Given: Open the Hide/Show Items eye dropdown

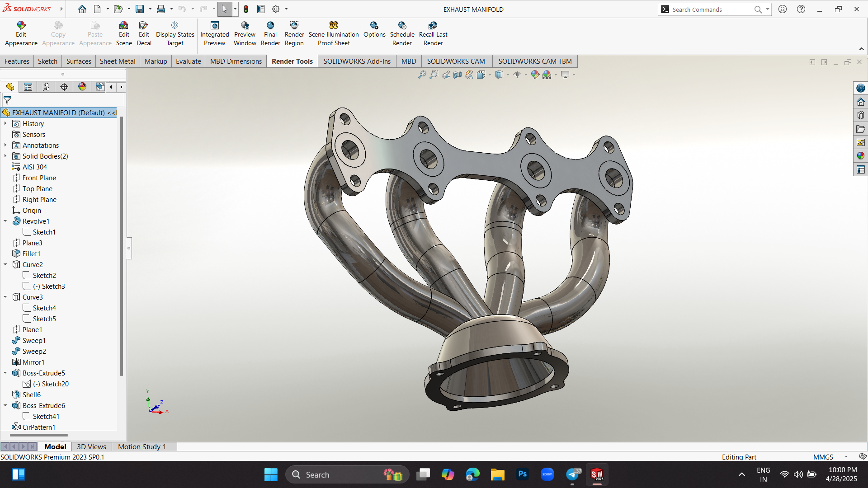Looking at the screenshot, I should pos(526,75).
